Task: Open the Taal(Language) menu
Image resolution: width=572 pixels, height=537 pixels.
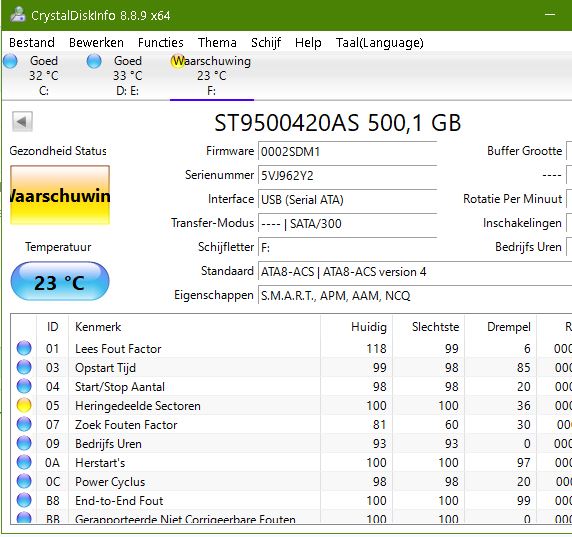Action: pos(379,43)
